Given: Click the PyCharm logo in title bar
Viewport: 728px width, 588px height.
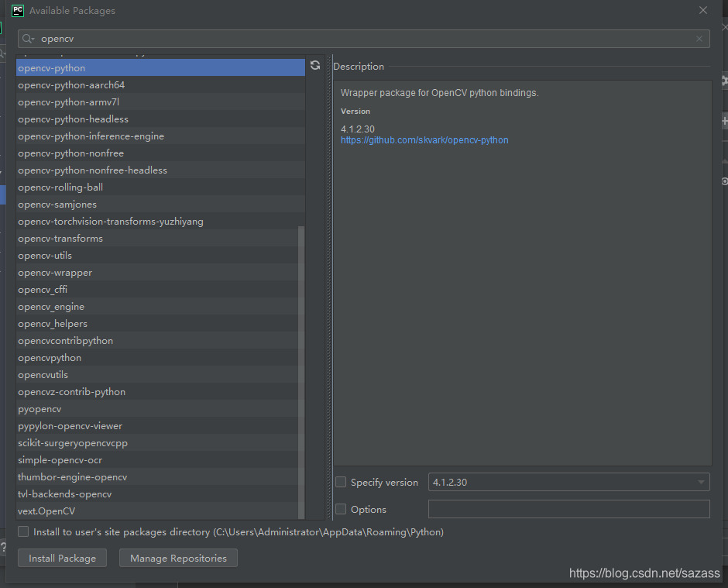Looking at the screenshot, I should pos(18,10).
